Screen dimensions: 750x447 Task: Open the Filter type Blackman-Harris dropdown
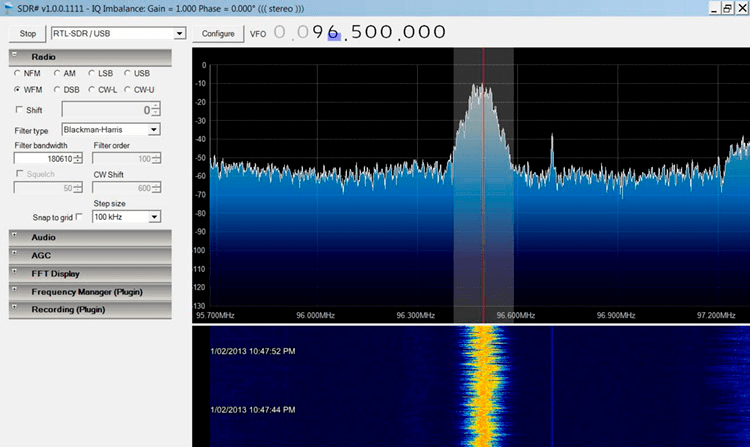[154, 130]
